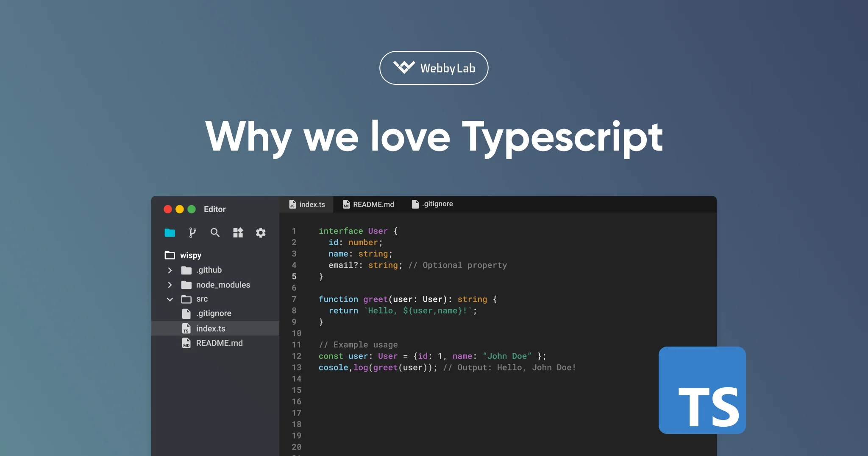
Task: Select index.ts in the file tree
Action: coord(211,328)
